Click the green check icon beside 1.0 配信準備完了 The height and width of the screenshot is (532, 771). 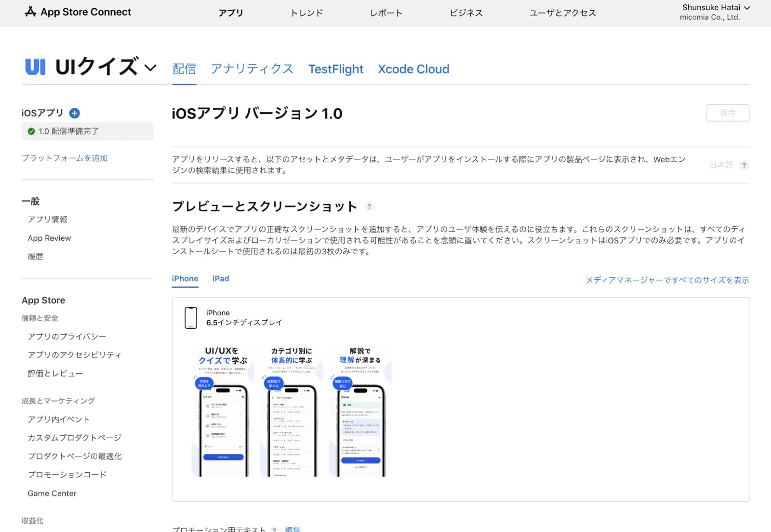[x=31, y=131]
